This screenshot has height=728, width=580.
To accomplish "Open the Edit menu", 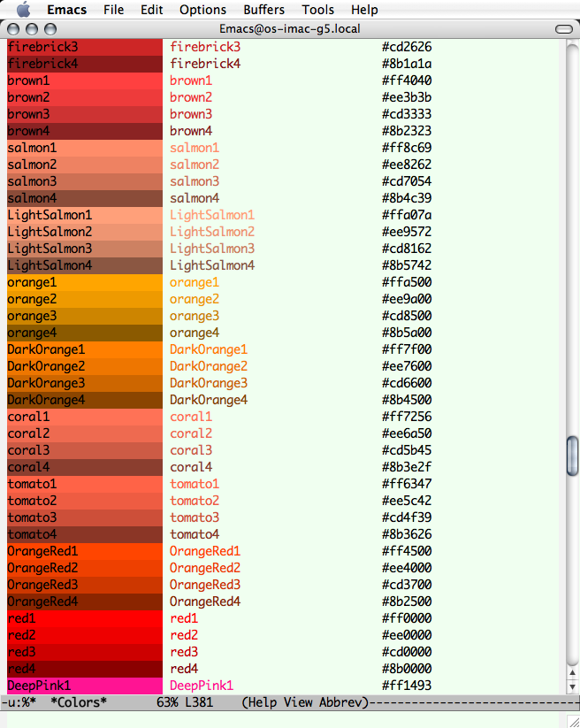I will pyautogui.click(x=152, y=10).
